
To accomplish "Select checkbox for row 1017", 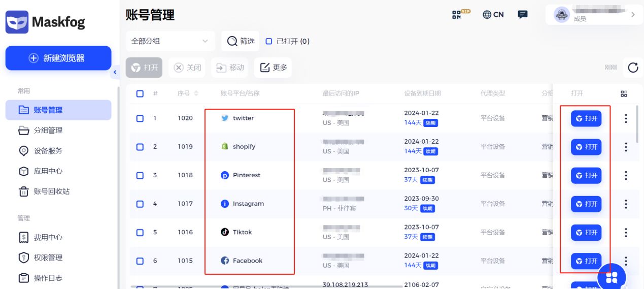I will (140, 204).
